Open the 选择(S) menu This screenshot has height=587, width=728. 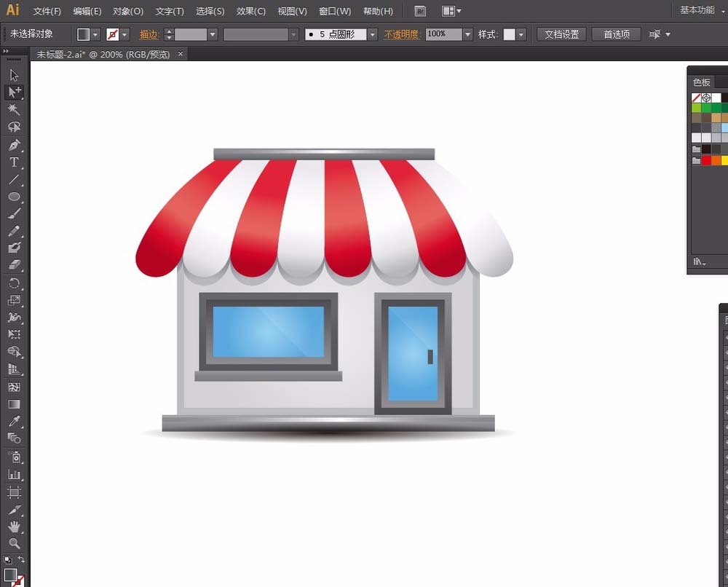[x=210, y=11]
